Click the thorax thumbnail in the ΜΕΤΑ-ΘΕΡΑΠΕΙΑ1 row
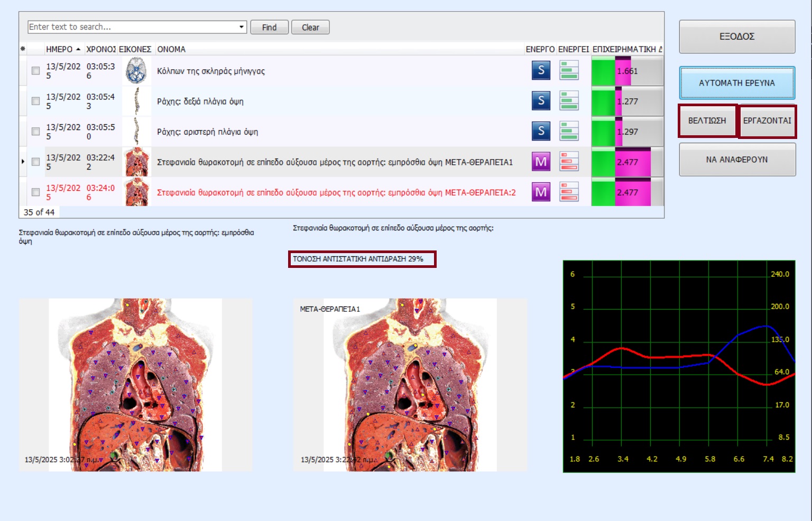The image size is (812, 521). [x=137, y=162]
